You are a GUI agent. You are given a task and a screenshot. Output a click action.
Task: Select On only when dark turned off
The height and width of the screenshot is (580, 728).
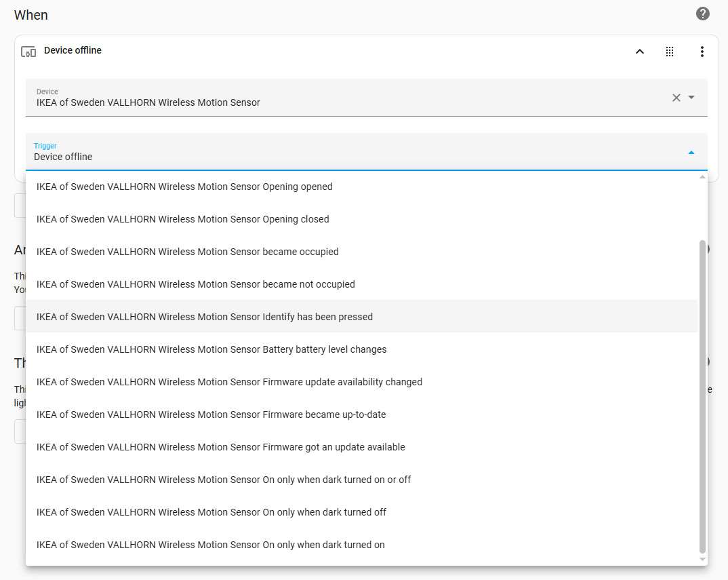pyautogui.click(x=211, y=512)
